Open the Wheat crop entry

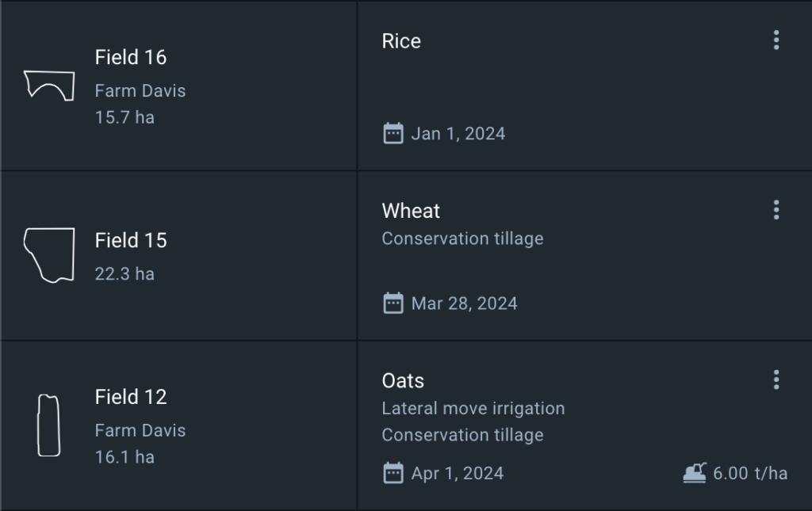click(411, 211)
